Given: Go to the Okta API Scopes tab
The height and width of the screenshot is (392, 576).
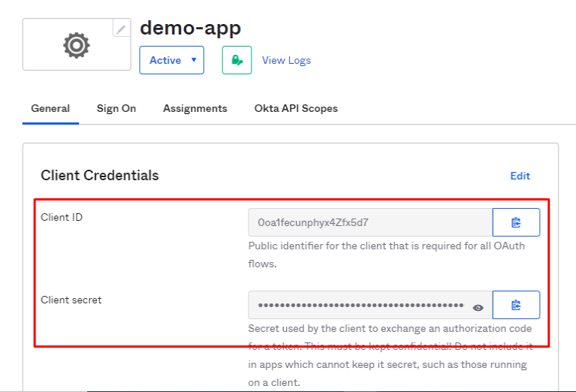Looking at the screenshot, I should click(296, 108).
